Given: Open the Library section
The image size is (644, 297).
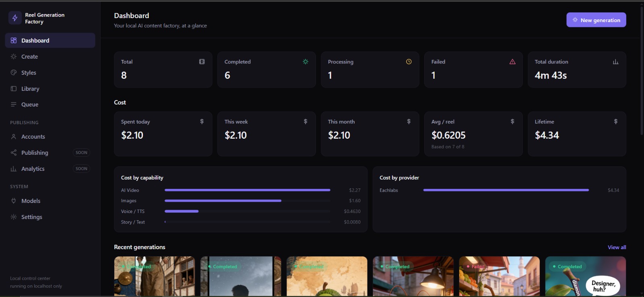Looking at the screenshot, I should coord(50,89).
